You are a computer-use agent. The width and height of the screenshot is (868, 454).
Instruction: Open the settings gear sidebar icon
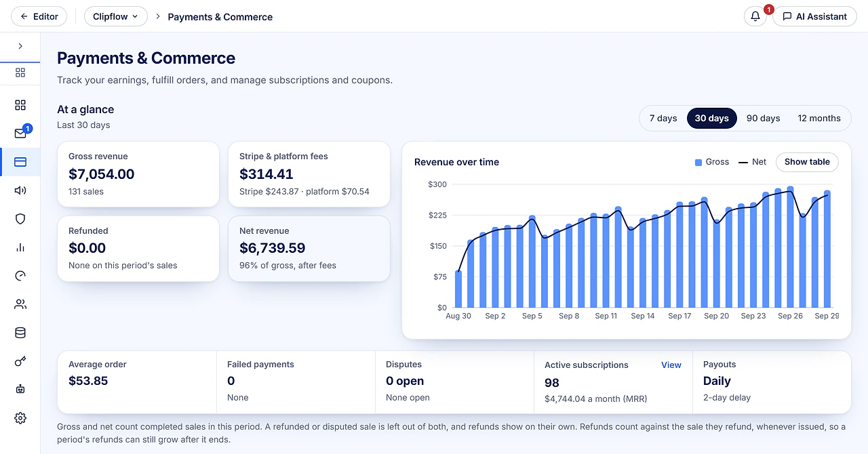20,418
